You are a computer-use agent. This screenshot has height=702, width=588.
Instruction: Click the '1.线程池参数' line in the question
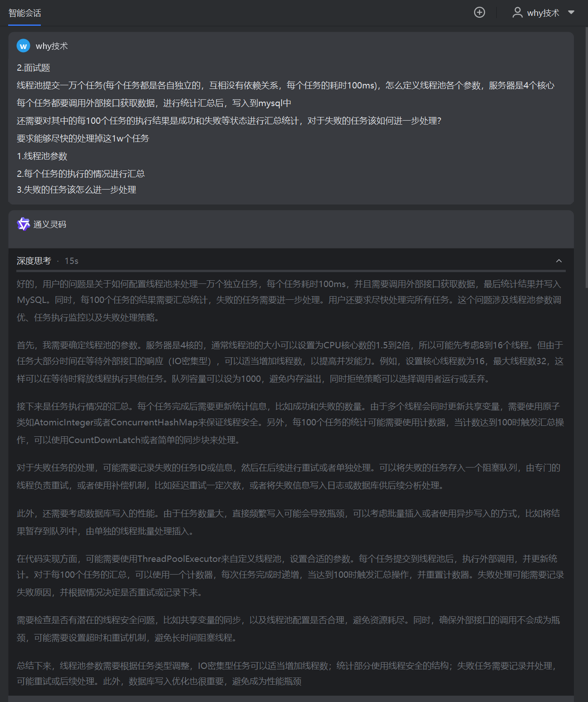(x=42, y=156)
